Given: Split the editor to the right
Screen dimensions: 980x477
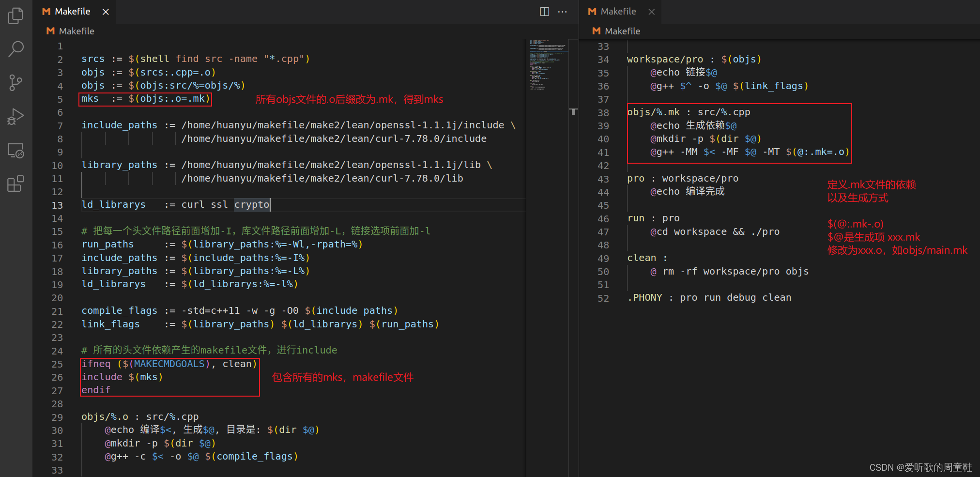Looking at the screenshot, I should coord(545,12).
